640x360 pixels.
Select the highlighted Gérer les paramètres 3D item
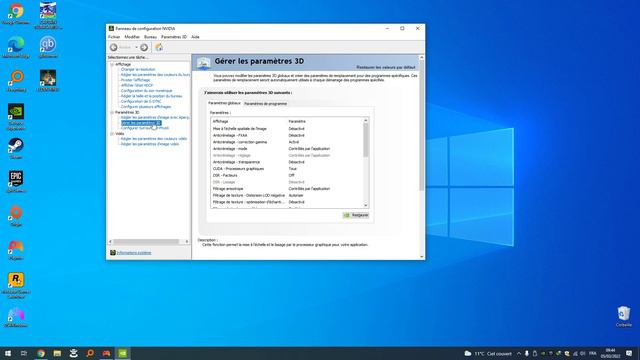tap(141, 123)
